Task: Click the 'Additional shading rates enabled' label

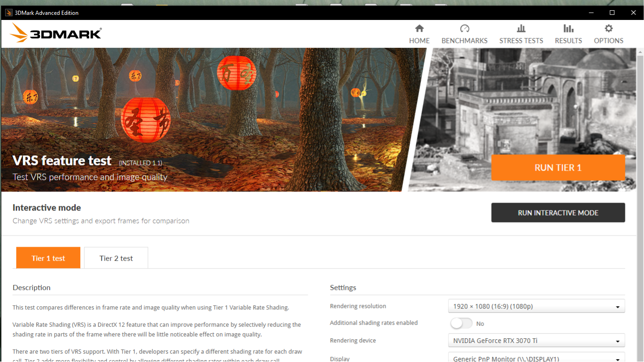Action: coord(374,323)
